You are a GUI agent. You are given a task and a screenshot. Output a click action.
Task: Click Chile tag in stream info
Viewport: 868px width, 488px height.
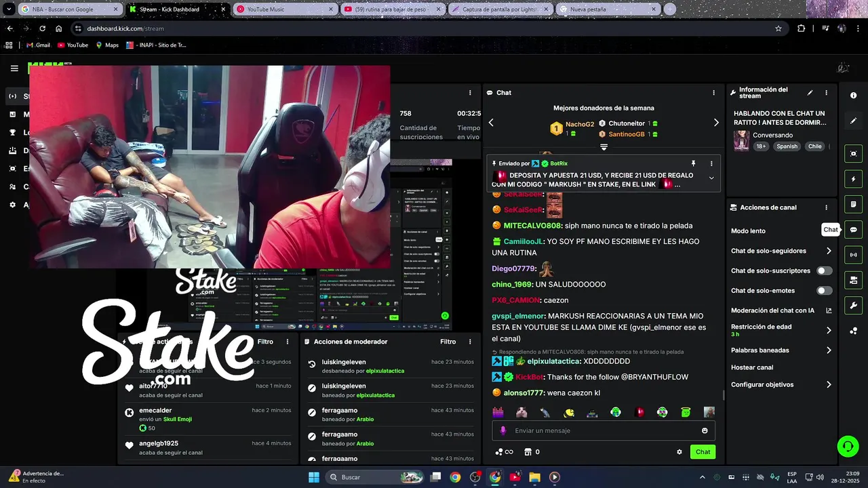[x=814, y=146]
